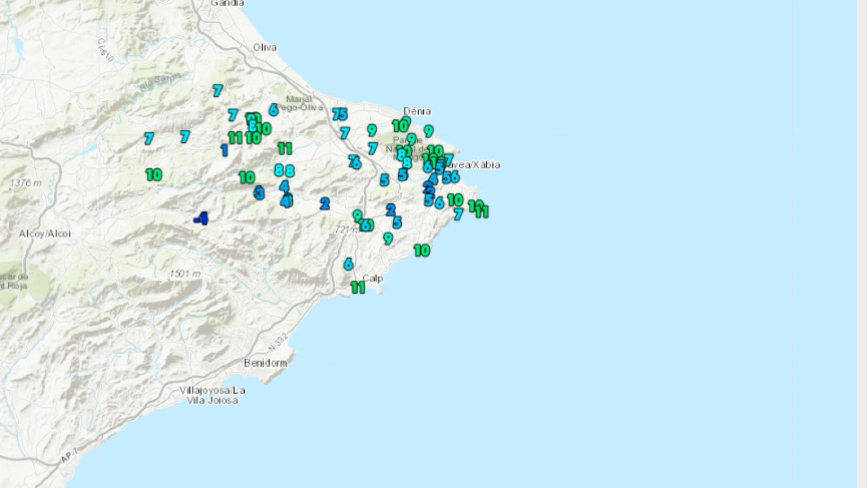The height and width of the screenshot is (488, 868).
Task: Select the blue 1 temperature marker
Action: pos(224,150)
